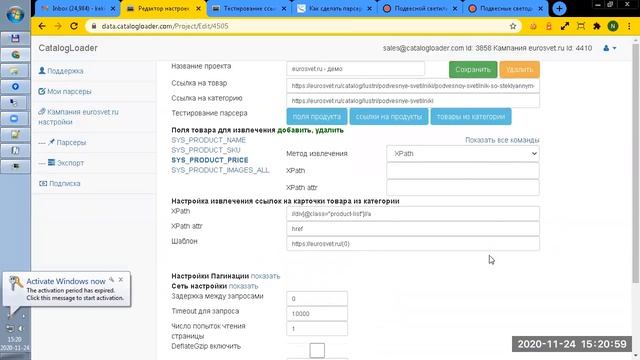Select the SYS_PRODUCT_IMAGES_ALL field
Viewport: 640px width, 360px height.
click(220, 170)
